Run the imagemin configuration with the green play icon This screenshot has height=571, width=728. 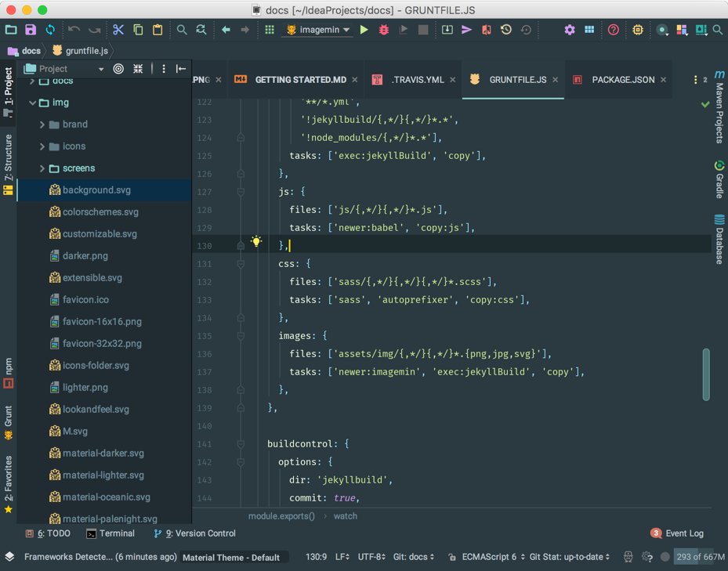(363, 30)
